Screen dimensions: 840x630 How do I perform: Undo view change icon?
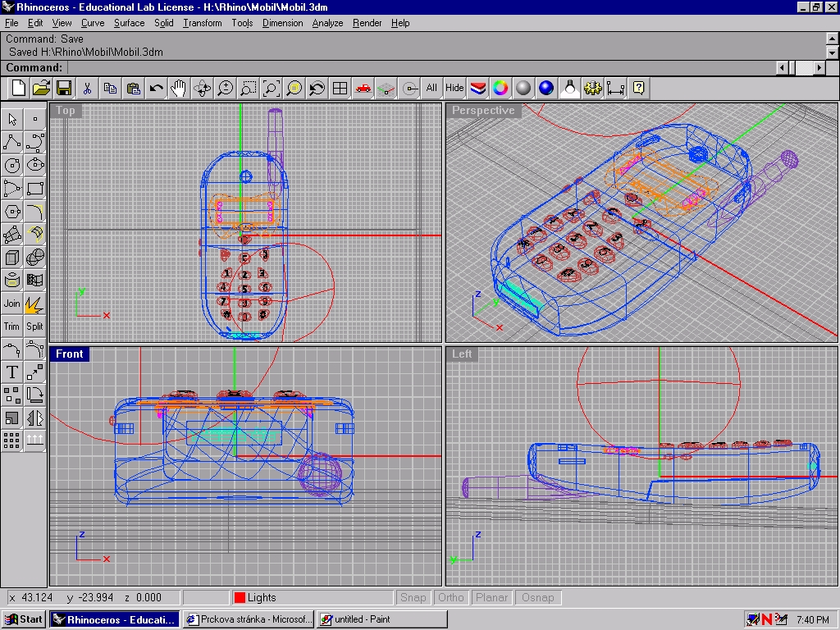click(317, 89)
